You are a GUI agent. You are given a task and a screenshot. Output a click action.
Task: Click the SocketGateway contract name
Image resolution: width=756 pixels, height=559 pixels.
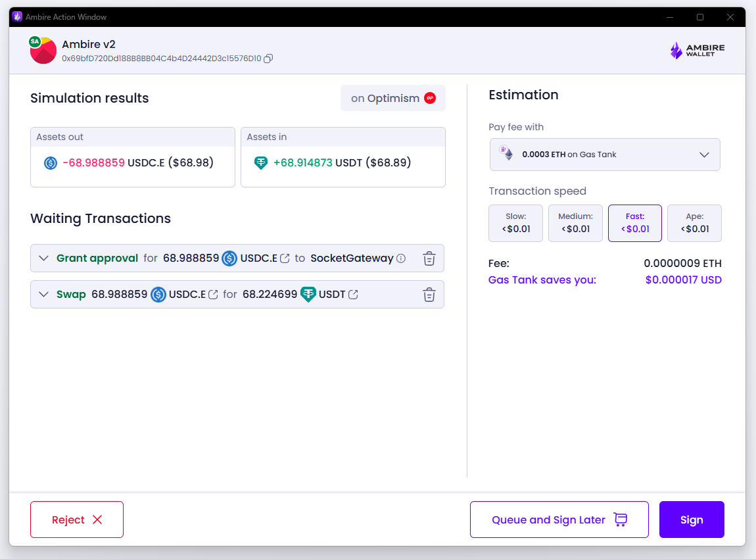[x=352, y=258]
